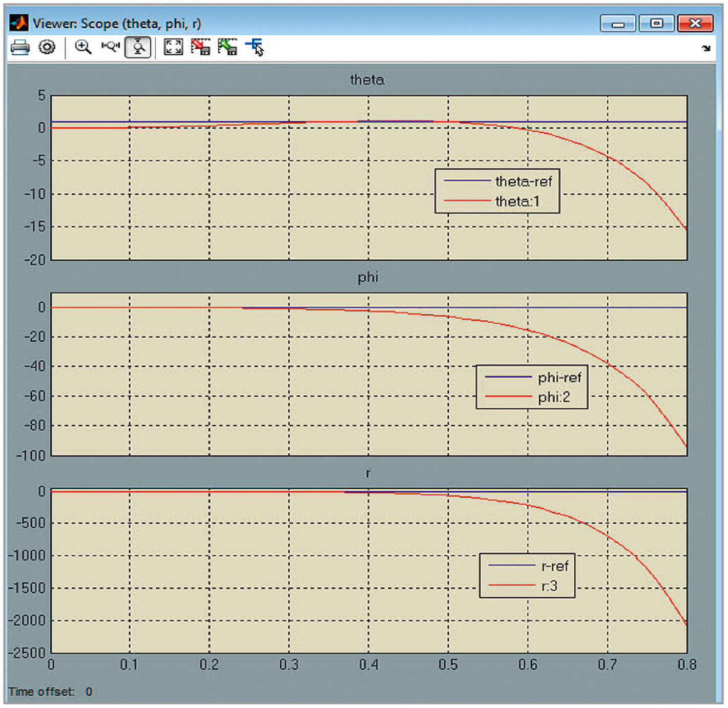Click Save current axes settings icon
The image size is (728, 708).
(x=200, y=48)
